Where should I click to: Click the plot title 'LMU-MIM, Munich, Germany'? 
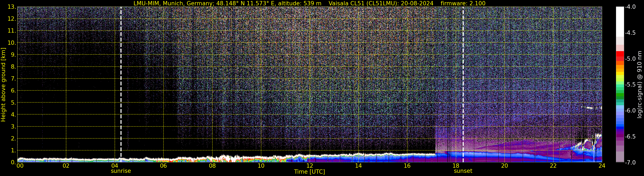coord(173,3)
